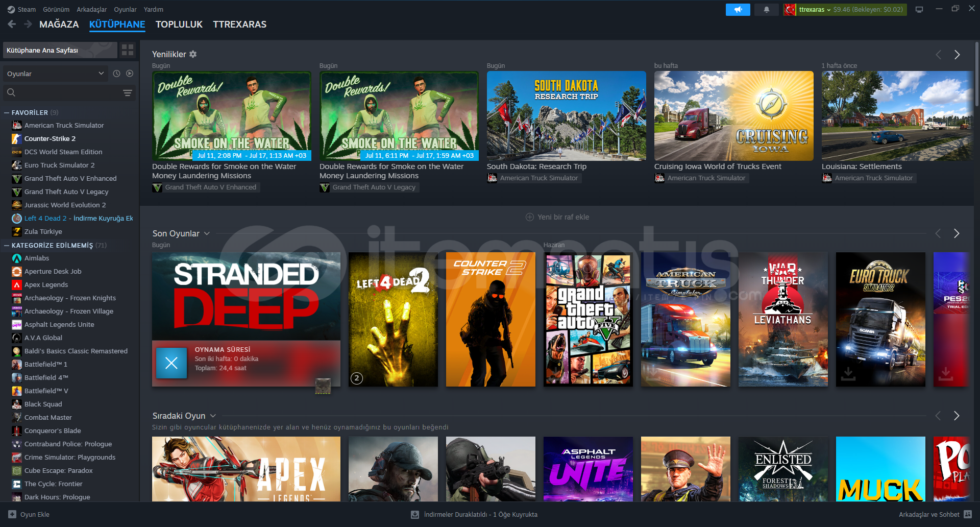Click Oyun Ekle in the bottom bar

[x=35, y=514]
